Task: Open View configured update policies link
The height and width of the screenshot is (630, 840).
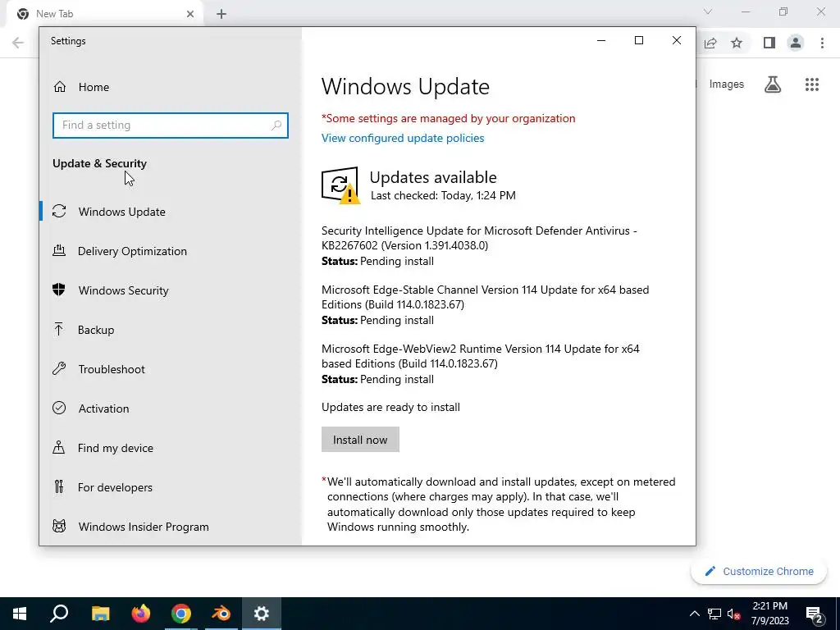Action: pyautogui.click(x=402, y=138)
